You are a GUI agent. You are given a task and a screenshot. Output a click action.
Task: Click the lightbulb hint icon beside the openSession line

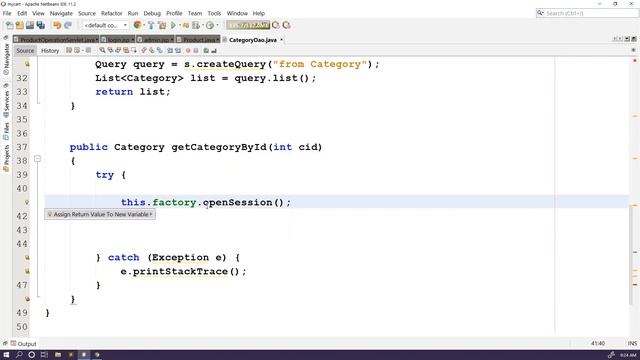point(27,202)
